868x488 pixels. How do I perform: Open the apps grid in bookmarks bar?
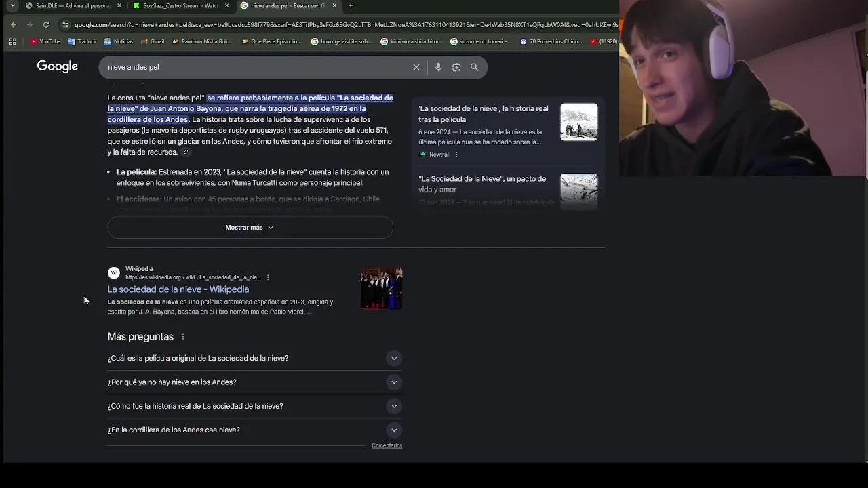click(12, 41)
